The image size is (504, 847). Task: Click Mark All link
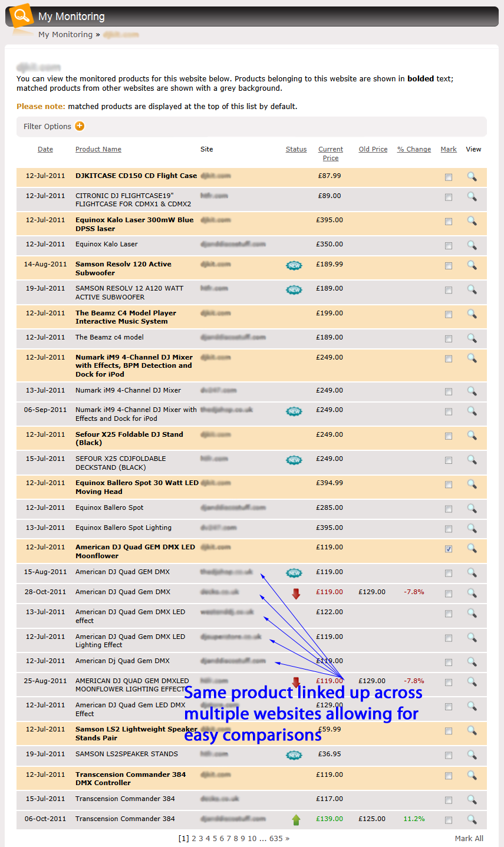coord(469,838)
